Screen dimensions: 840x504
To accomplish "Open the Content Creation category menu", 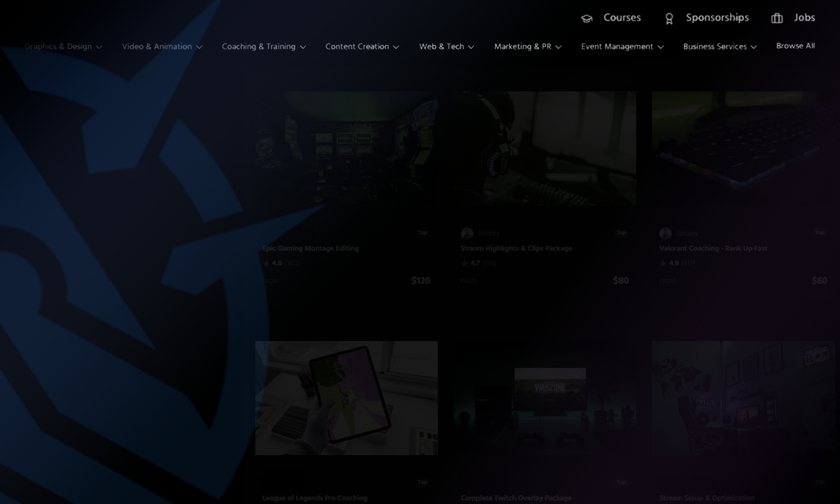I will click(x=362, y=46).
